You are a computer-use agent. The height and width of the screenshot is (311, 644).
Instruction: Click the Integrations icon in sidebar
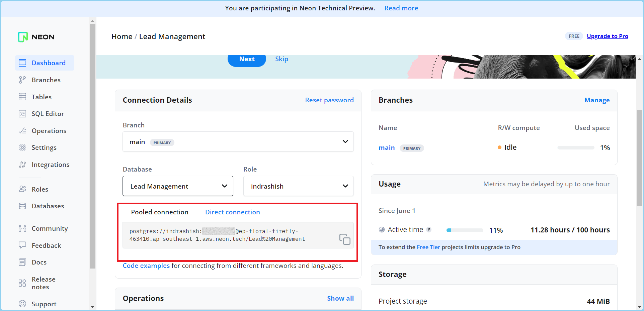coord(22,165)
